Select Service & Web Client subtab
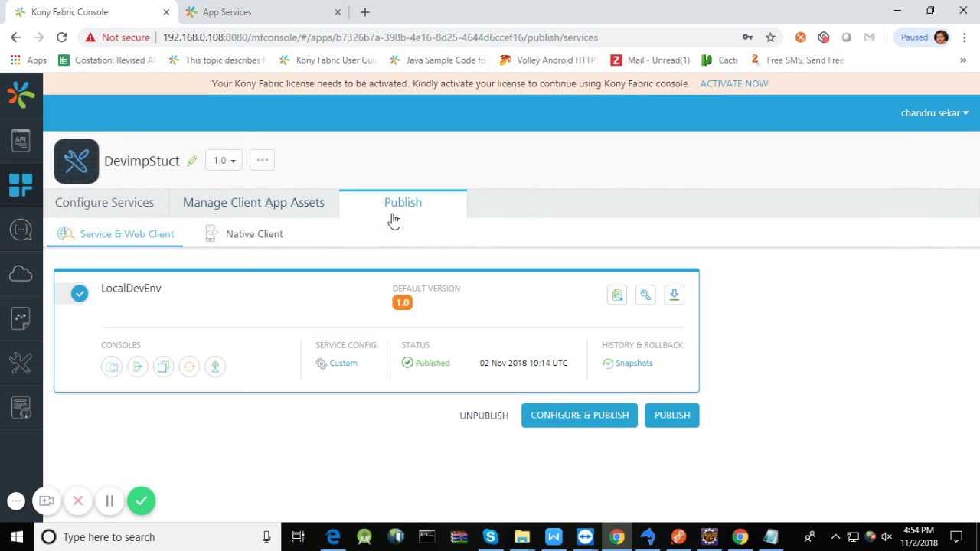 pyautogui.click(x=116, y=234)
